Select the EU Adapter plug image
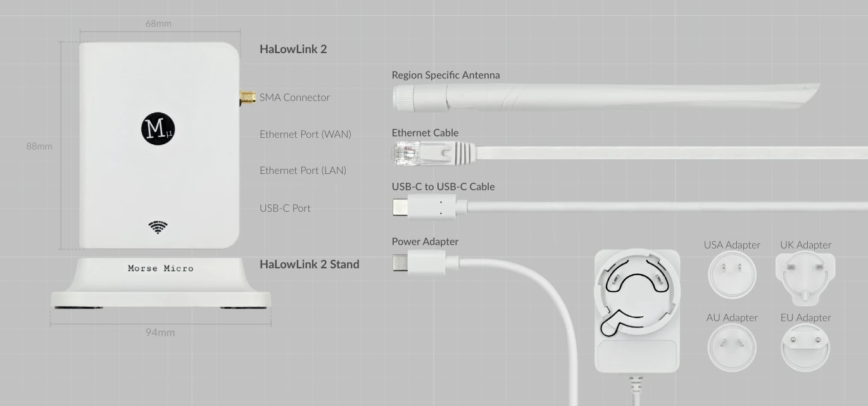 805,347
